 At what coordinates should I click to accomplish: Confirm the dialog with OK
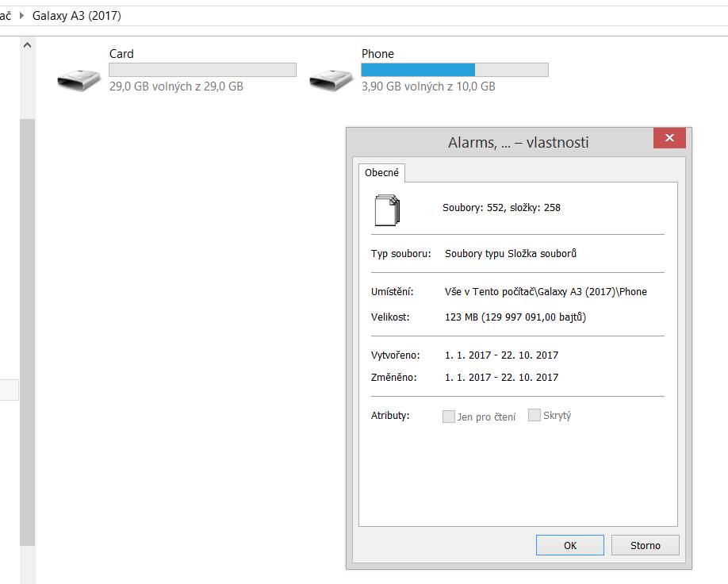pyautogui.click(x=569, y=545)
